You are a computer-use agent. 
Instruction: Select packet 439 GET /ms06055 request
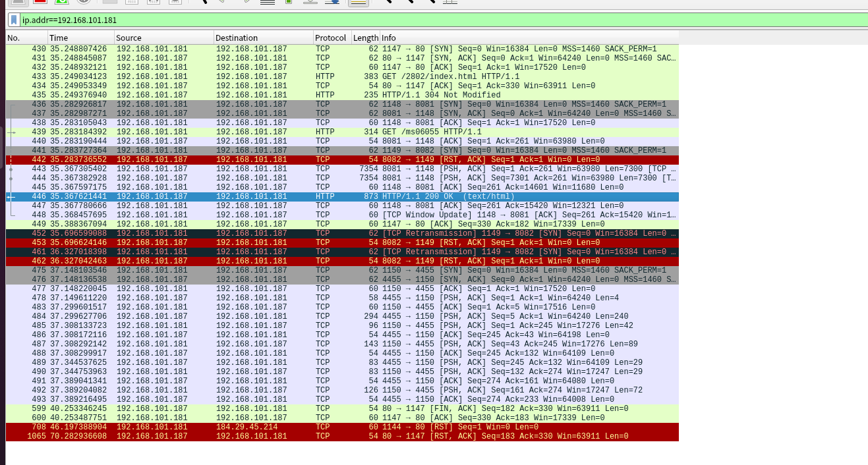[342, 132]
